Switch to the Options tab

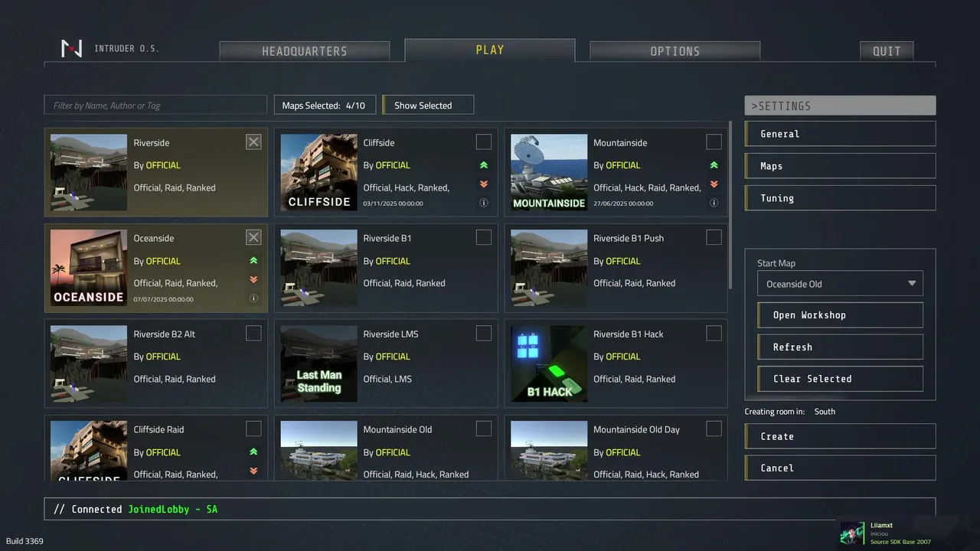click(675, 51)
